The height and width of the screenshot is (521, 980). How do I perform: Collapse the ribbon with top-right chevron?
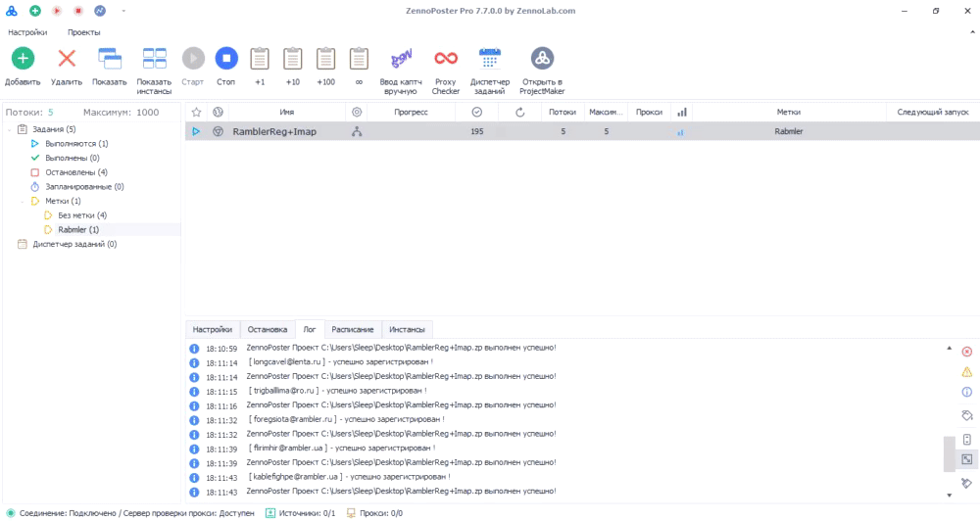pos(972,32)
